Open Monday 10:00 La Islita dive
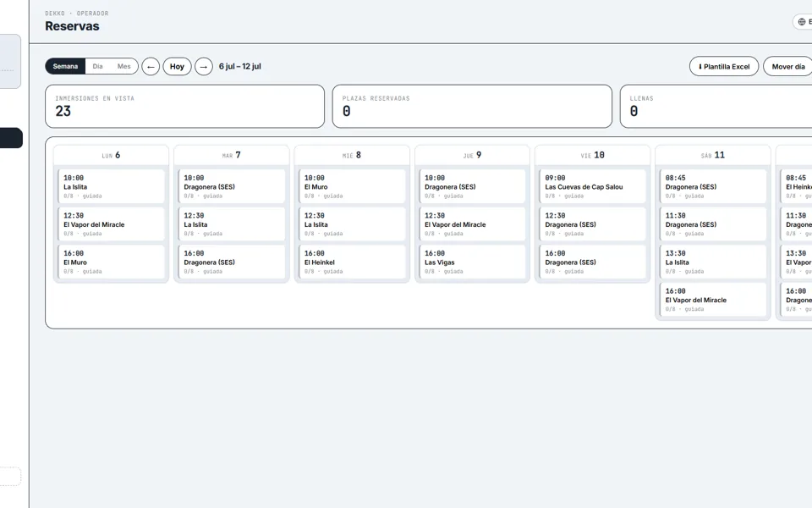Screen dimensions: 812x508 point(111,186)
